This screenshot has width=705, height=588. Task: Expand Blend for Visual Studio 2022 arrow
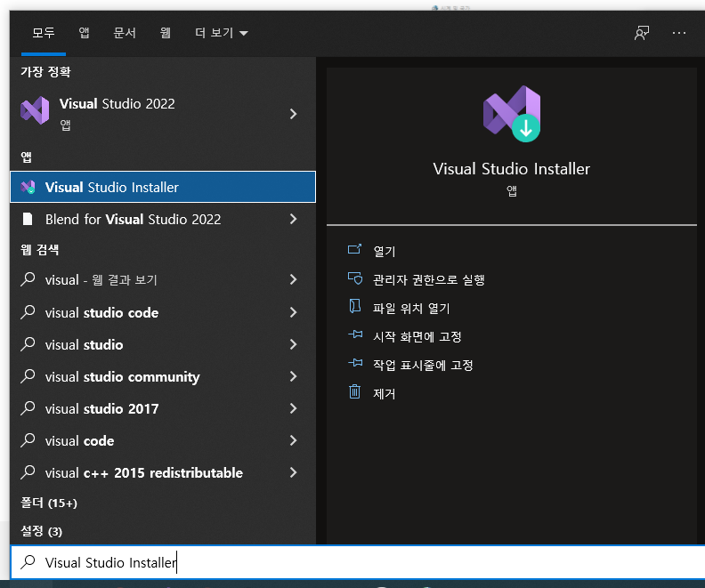point(293,219)
